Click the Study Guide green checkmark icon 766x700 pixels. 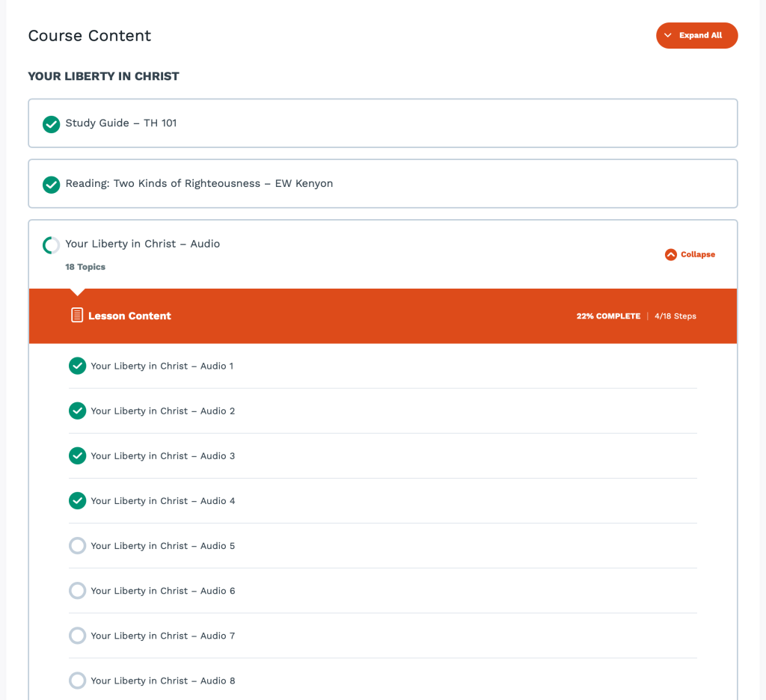(51, 124)
